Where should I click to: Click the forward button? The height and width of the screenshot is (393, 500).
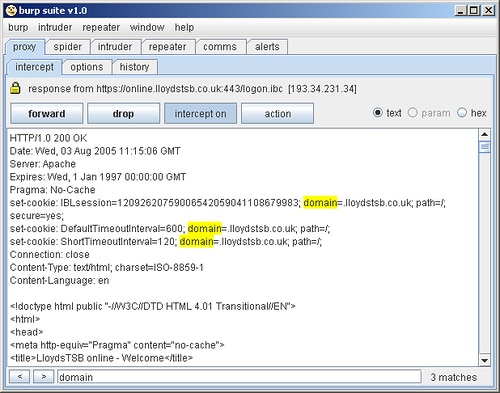click(x=47, y=114)
